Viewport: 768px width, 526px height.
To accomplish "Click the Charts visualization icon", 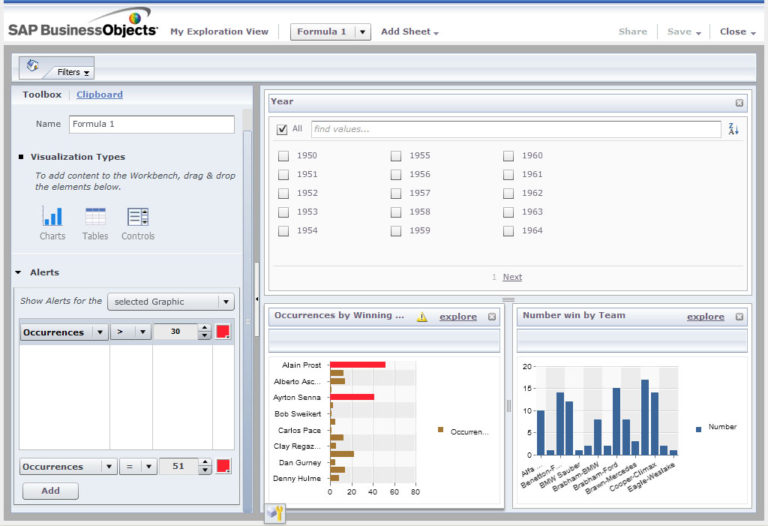I will [x=52, y=217].
